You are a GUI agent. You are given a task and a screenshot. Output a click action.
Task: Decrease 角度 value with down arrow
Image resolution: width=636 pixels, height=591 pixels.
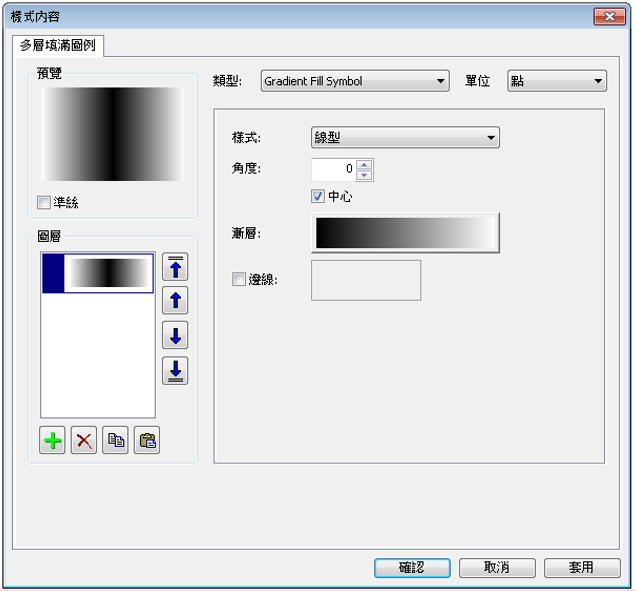coord(364,175)
